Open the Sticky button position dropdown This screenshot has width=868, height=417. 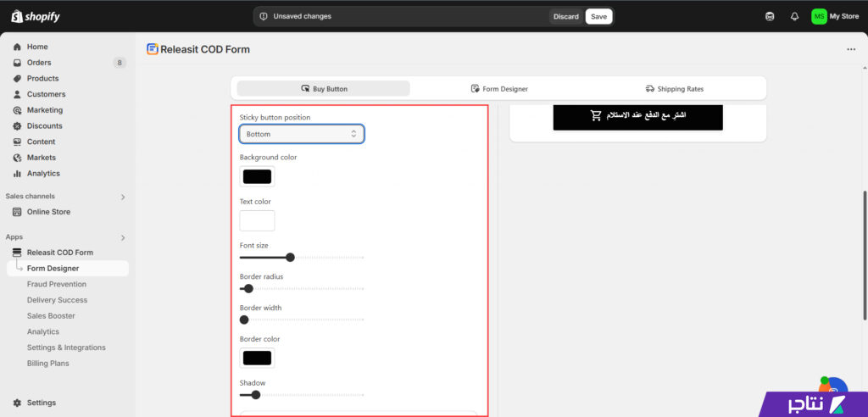tap(302, 134)
